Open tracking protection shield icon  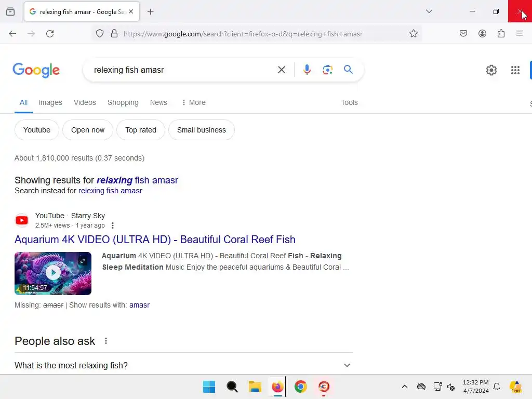tap(99, 34)
